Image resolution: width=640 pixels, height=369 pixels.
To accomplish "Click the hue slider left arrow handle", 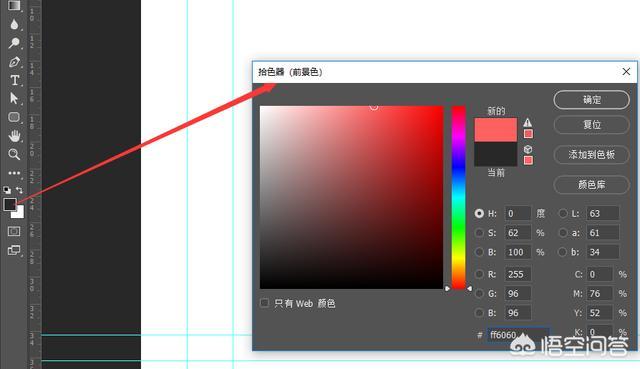I will [x=447, y=288].
